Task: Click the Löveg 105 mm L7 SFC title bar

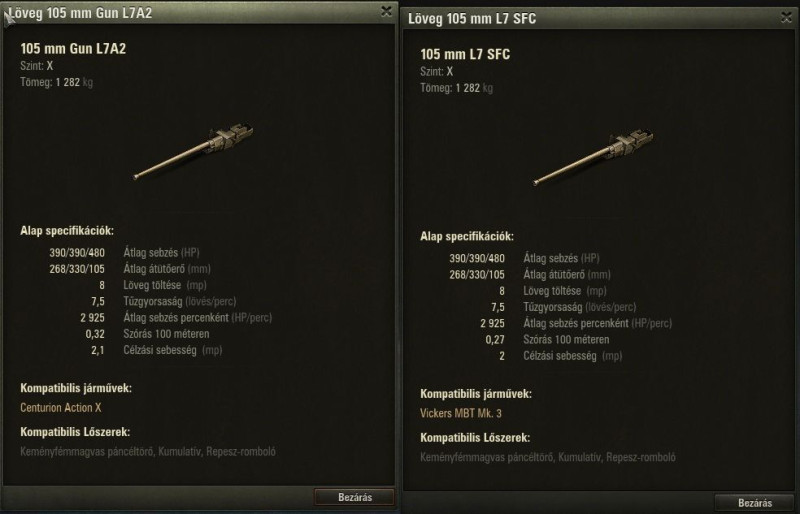Action: (x=592, y=19)
